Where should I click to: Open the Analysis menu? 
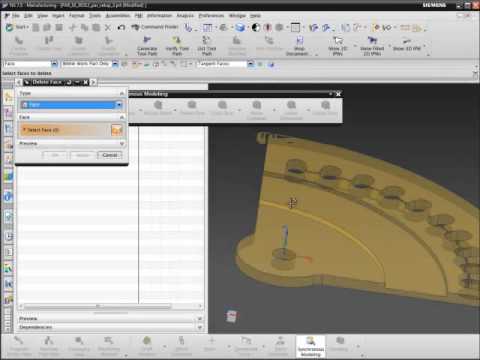[x=185, y=16]
